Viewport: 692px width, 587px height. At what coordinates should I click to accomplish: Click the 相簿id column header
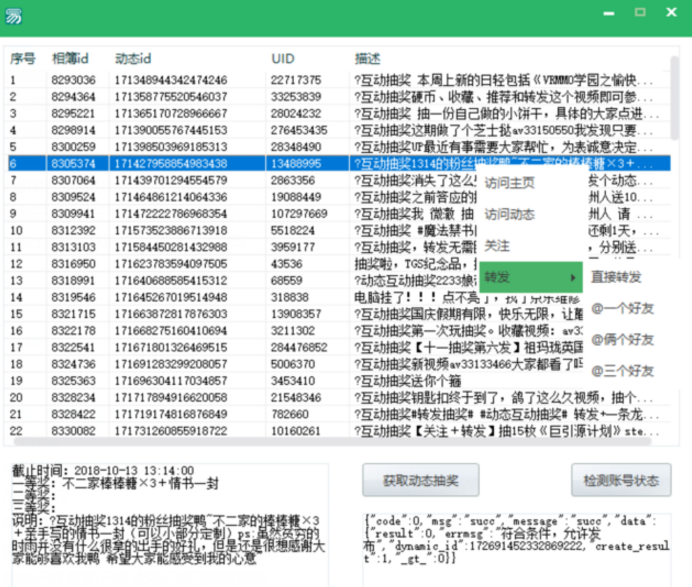70,58
